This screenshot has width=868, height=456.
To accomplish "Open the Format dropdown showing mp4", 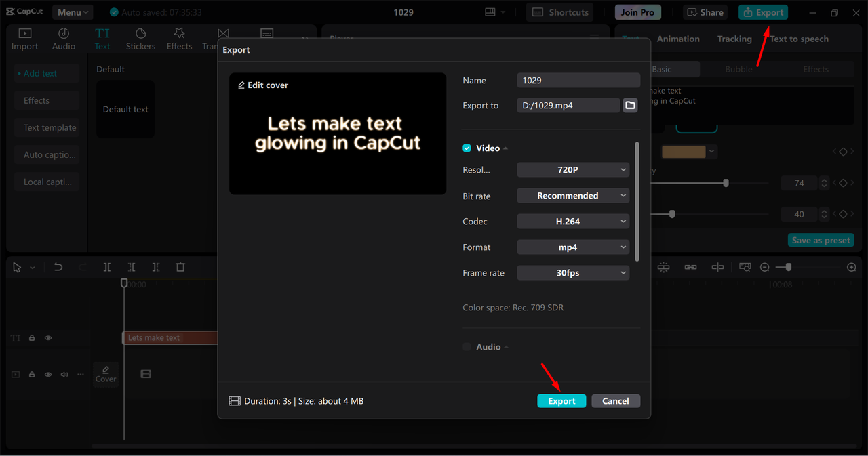I will 573,247.
